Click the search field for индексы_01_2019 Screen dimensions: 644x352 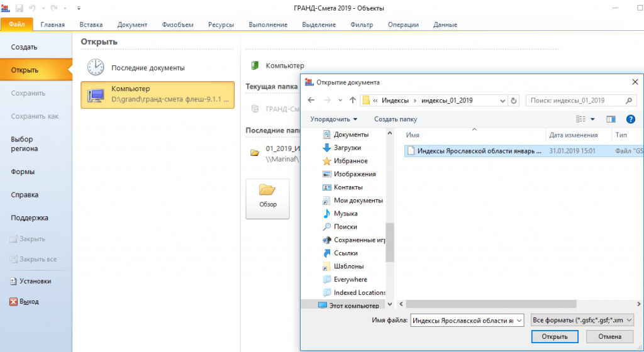point(581,101)
